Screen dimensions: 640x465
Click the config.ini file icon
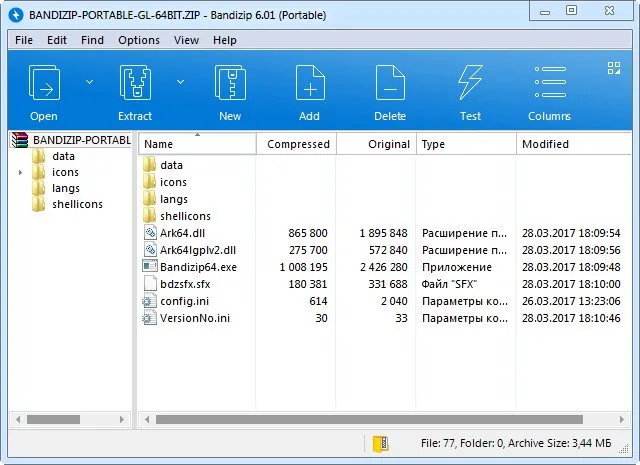coord(149,301)
